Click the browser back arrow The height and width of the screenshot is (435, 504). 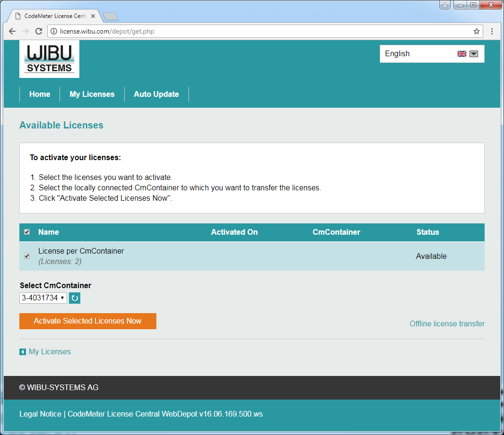point(12,31)
